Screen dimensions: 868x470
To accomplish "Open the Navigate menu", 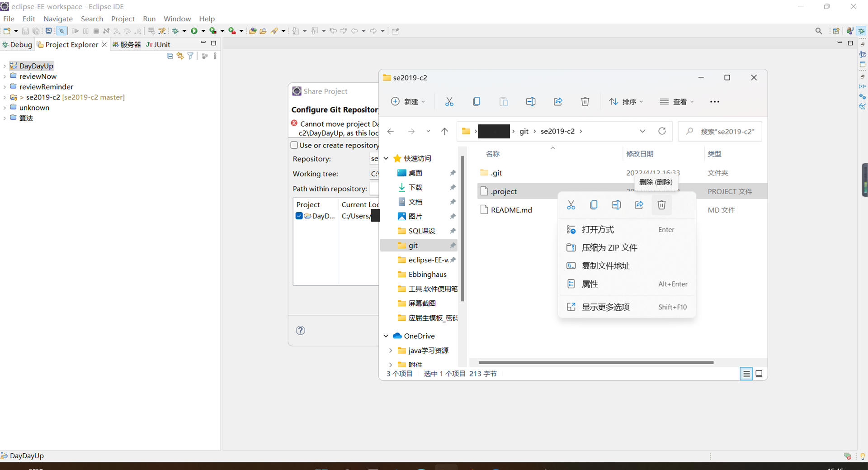I will (58, 19).
